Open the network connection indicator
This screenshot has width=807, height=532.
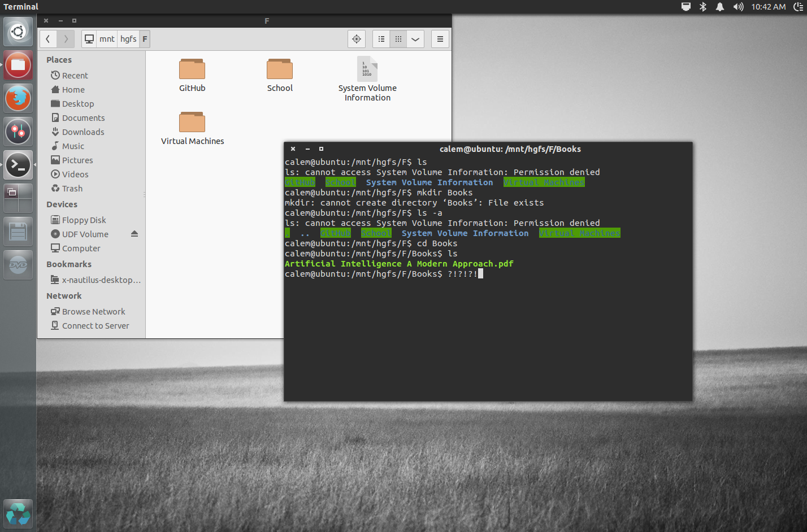[685, 7]
